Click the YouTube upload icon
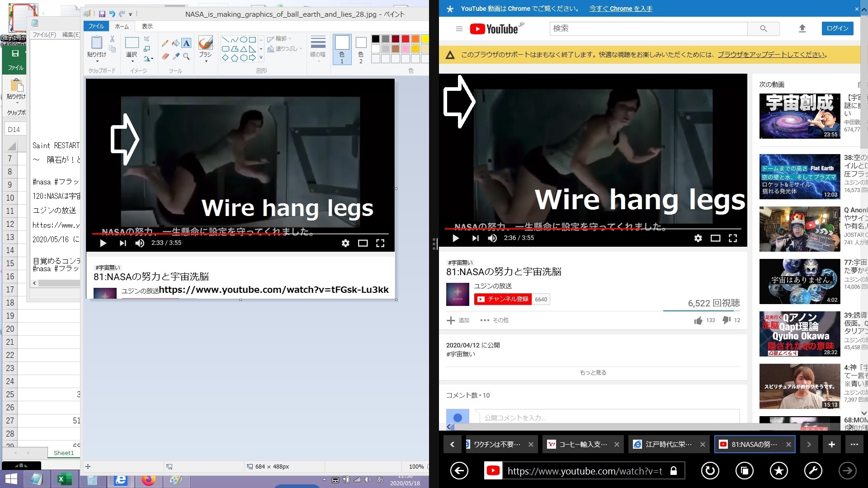The width and height of the screenshot is (868, 488). point(802,28)
